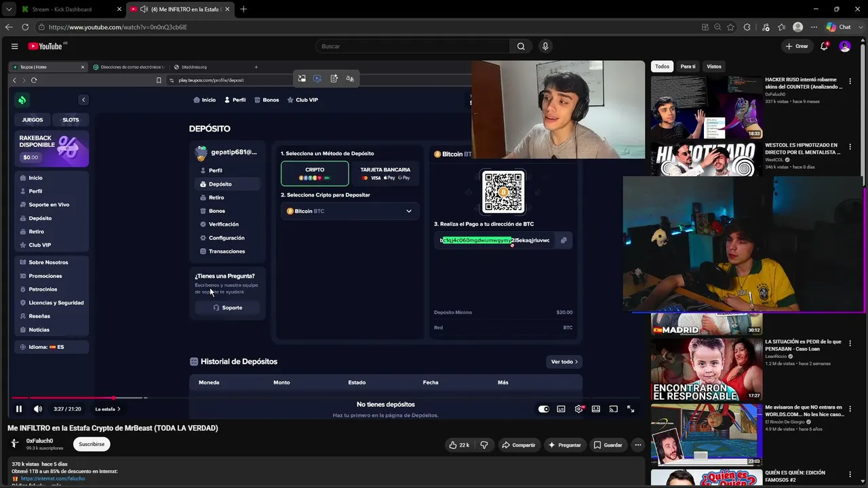The image size is (868, 488).
Task: Open the browser profile avatar
Action: point(797,27)
